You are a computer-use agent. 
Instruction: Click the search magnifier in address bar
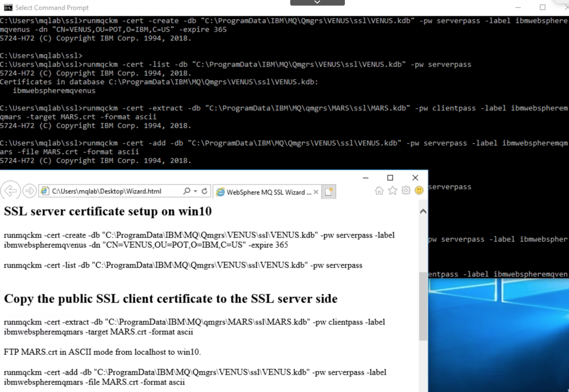[x=186, y=191]
